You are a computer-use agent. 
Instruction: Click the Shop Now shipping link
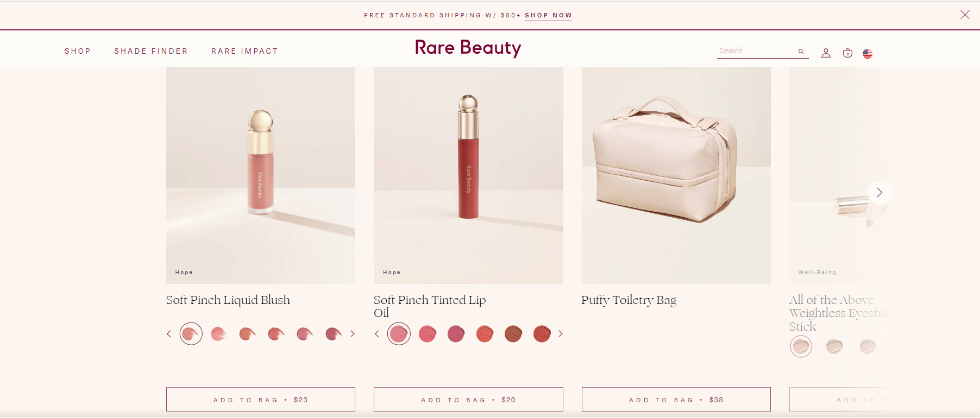point(548,15)
